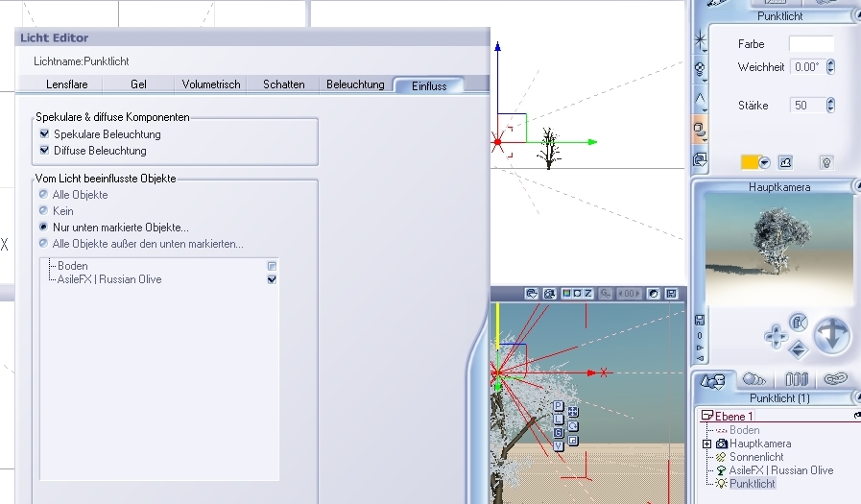Click the L gizmo button in viewport
Screen dimensions: 861x504
(x=559, y=420)
